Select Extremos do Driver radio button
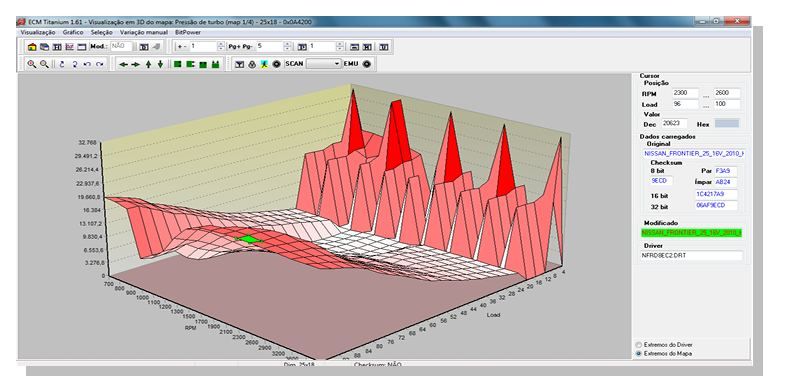 639,345
